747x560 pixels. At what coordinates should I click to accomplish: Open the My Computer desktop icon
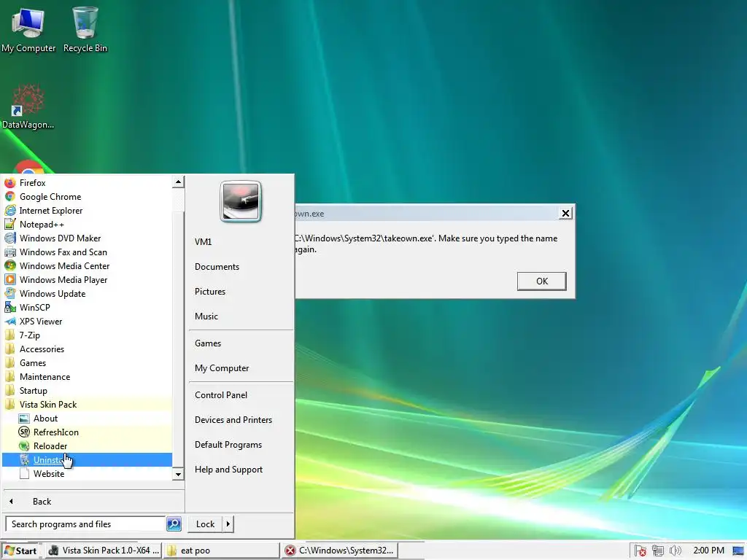[x=28, y=29]
